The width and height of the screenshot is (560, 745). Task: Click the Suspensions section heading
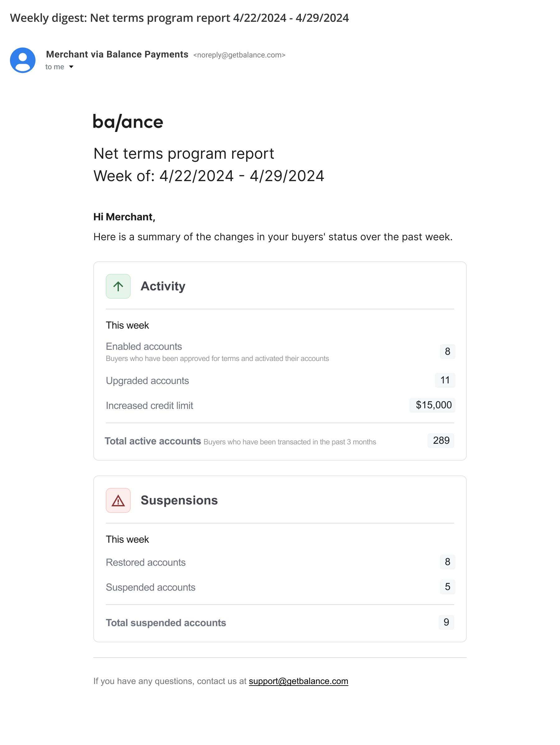pyautogui.click(x=179, y=500)
